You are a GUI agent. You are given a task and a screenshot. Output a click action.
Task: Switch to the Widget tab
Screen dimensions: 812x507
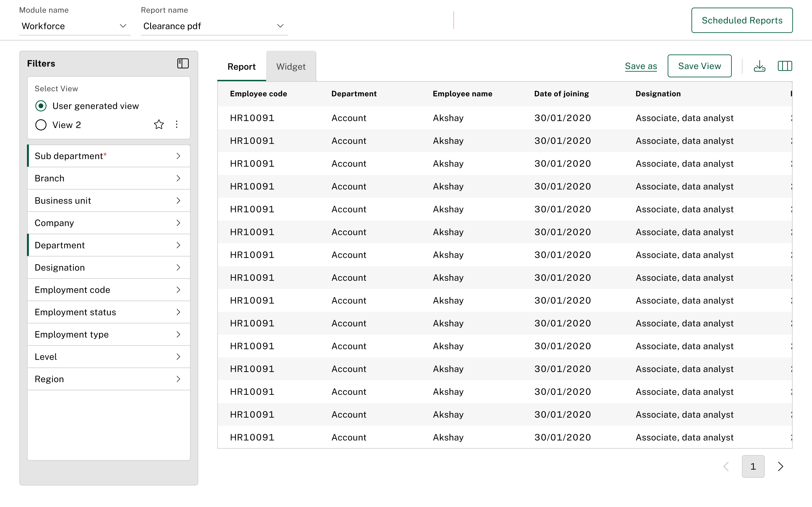(291, 67)
